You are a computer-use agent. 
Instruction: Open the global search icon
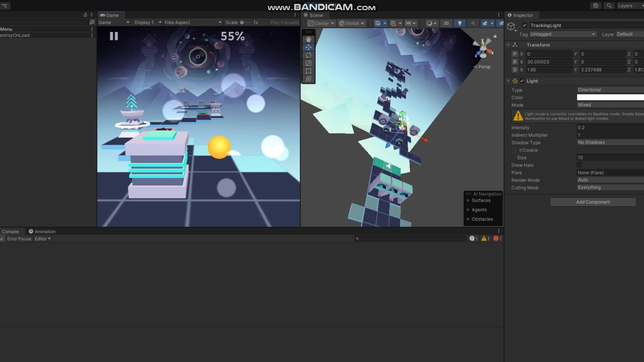[609, 6]
